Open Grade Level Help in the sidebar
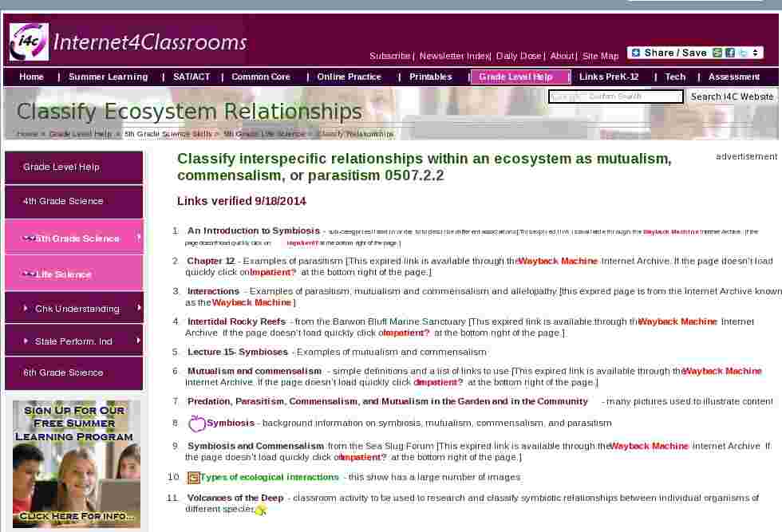The height and width of the screenshot is (532, 782). point(73,167)
